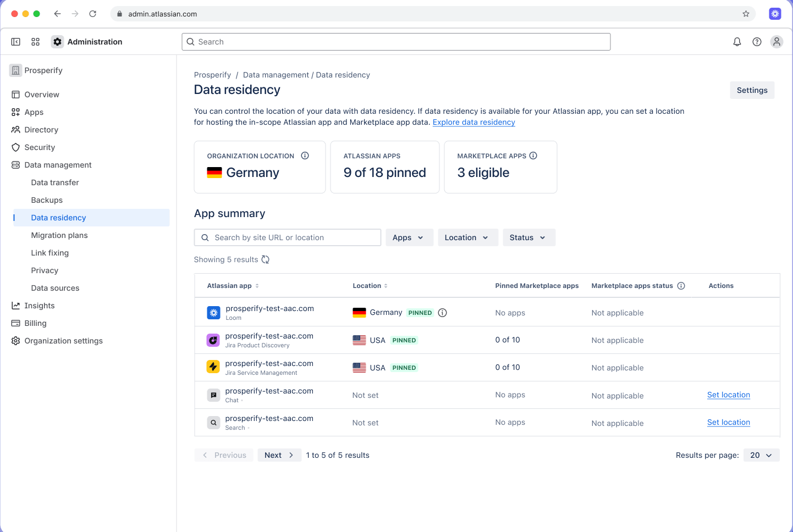Click the Loom app icon

[x=213, y=313]
